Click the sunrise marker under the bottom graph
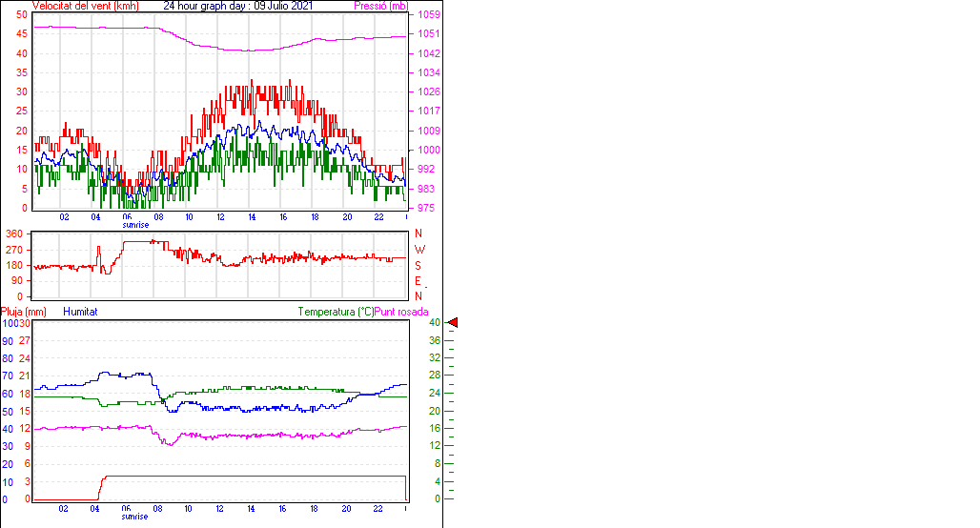The image size is (980, 528). click(134, 517)
